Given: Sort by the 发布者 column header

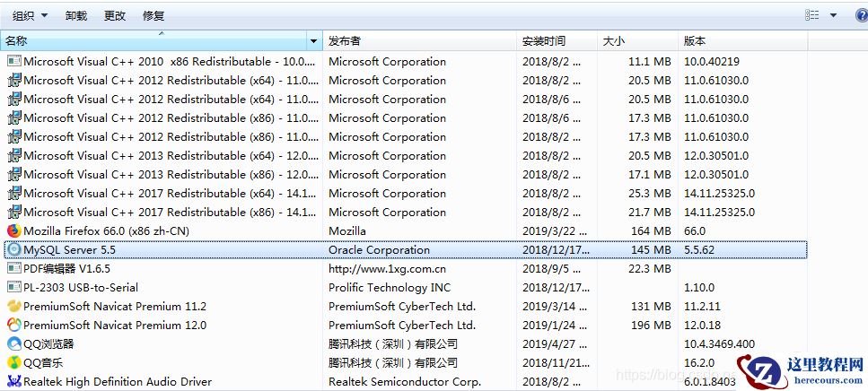Looking at the screenshot, I should point(345,41).
